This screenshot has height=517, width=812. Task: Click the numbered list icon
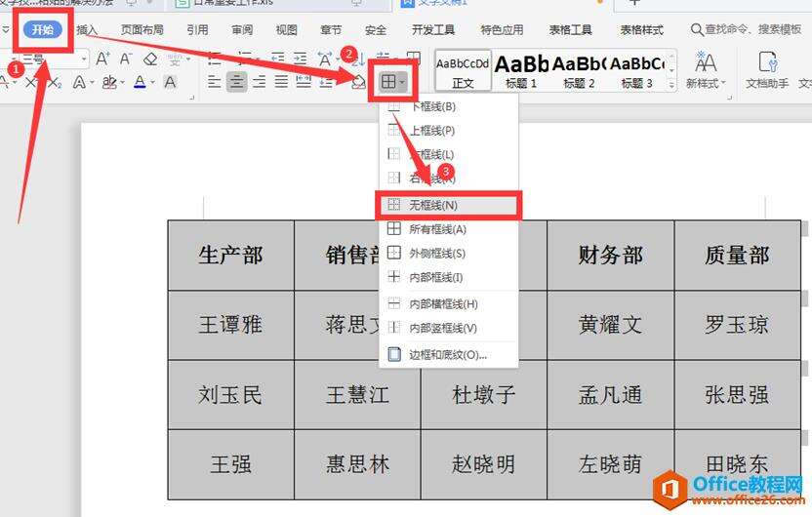[x=243, y=58]
